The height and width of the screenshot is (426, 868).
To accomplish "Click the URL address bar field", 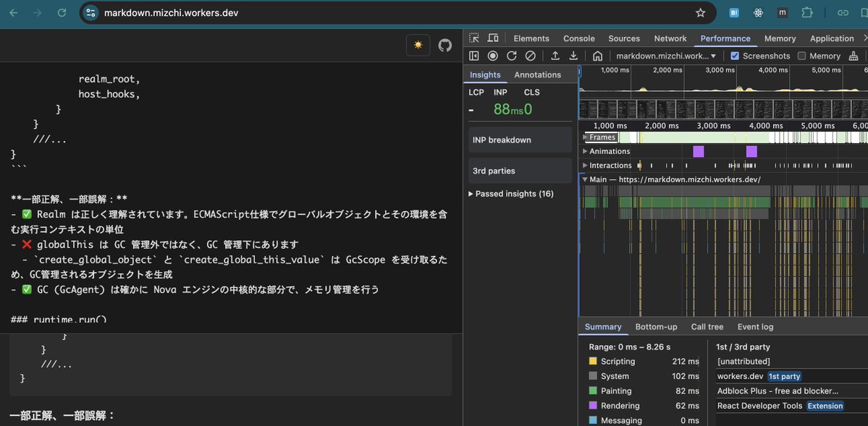I will 396,13.
